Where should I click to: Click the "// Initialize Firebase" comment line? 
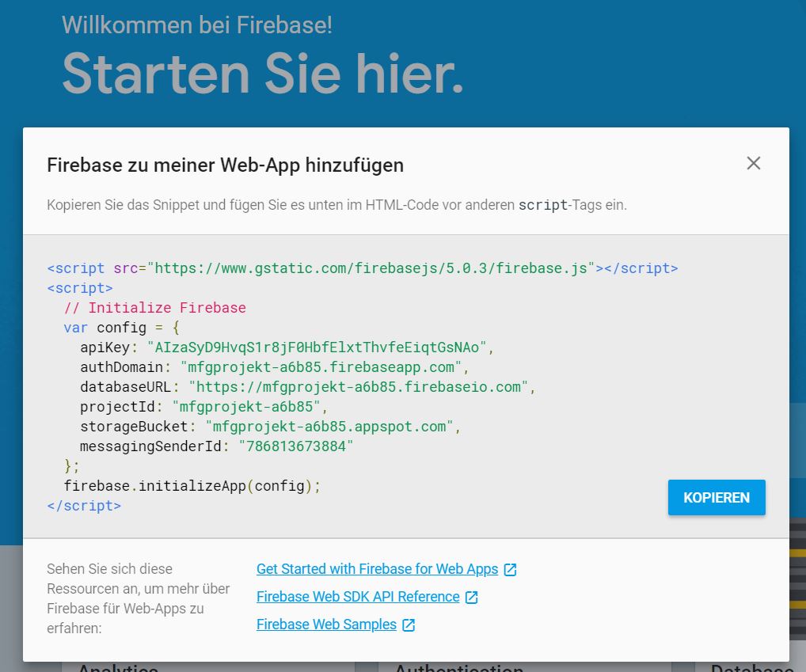[154, 308]
